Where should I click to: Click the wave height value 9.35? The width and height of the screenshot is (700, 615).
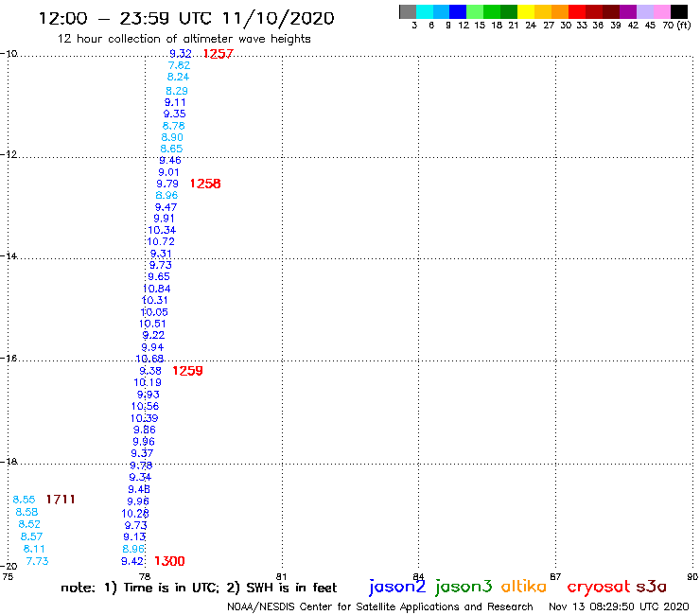click(174, 114)
